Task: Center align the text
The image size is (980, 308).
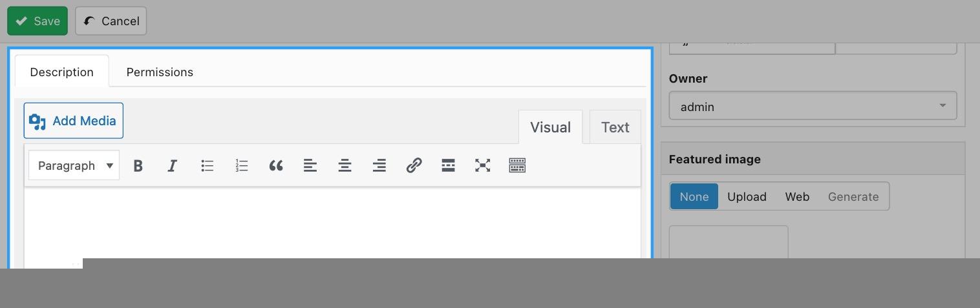Action: click(345, 166)
